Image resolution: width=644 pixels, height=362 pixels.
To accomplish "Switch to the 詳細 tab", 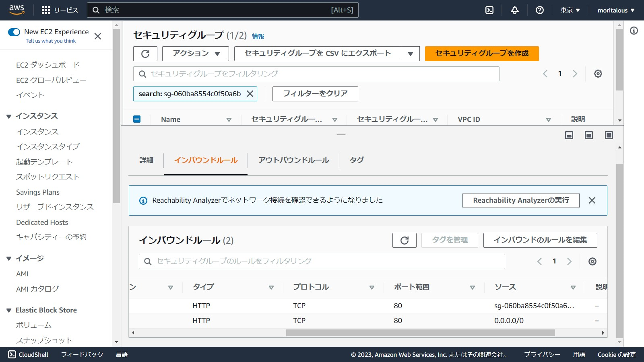I will tap(146, 160).
